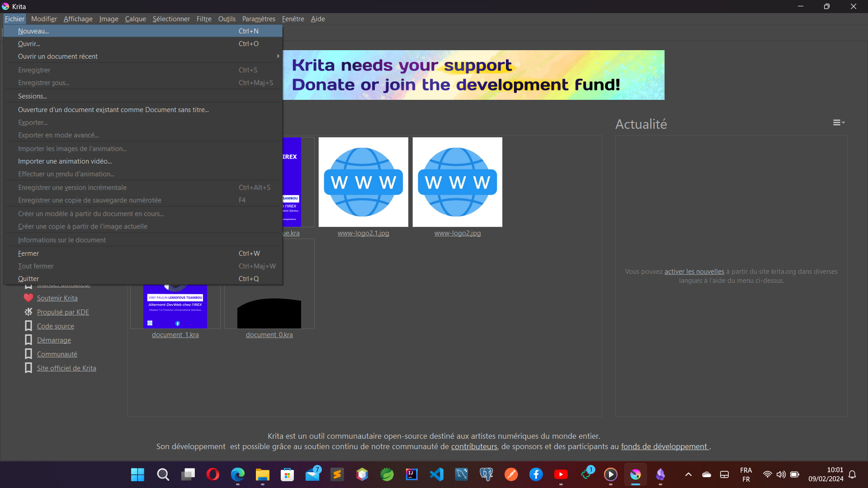Click the Krita donation support banner
The width and height of the screenshot is (868, 488).
pyautogui.click(x=473, y=75)
